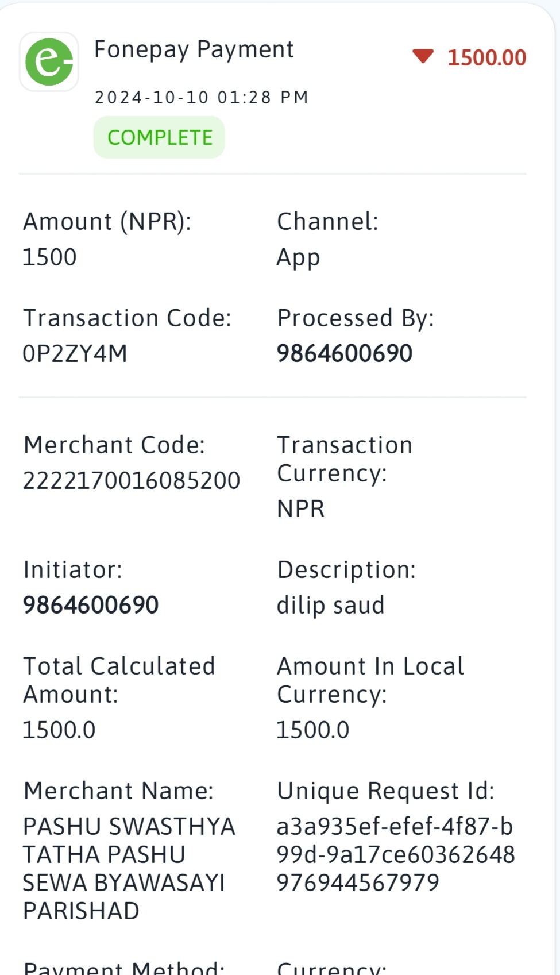This screenshot has height=975, width=560.
Task: Tap Processed By number 9864600690
Action: click(345, 353)
